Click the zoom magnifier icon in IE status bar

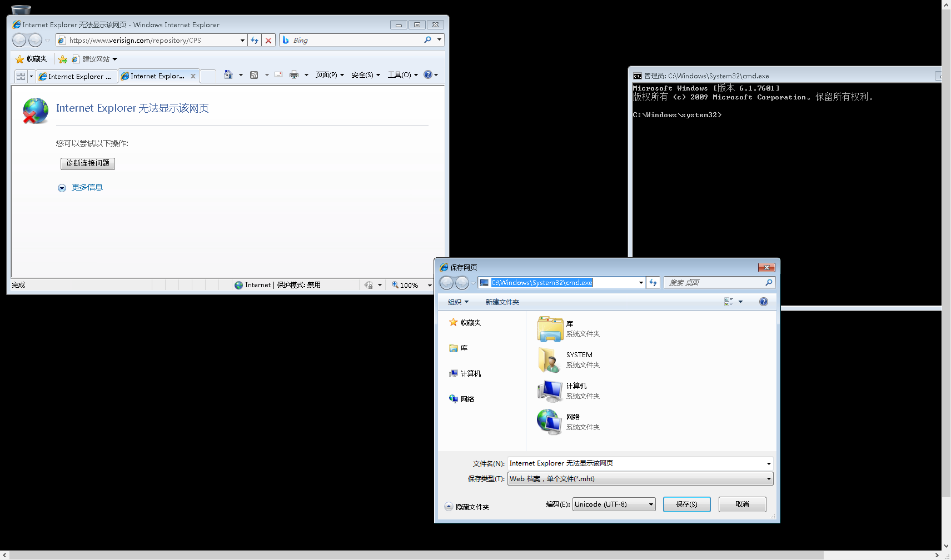tap(395, 284)
